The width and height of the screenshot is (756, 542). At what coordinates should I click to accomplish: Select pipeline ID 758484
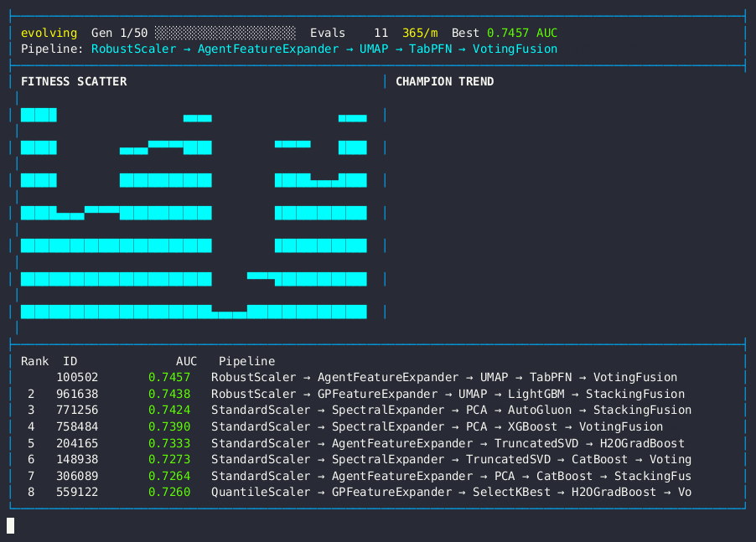[77, 427]
